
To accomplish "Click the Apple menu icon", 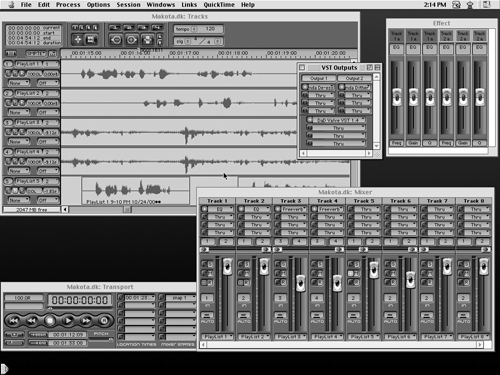I will 11,5.
